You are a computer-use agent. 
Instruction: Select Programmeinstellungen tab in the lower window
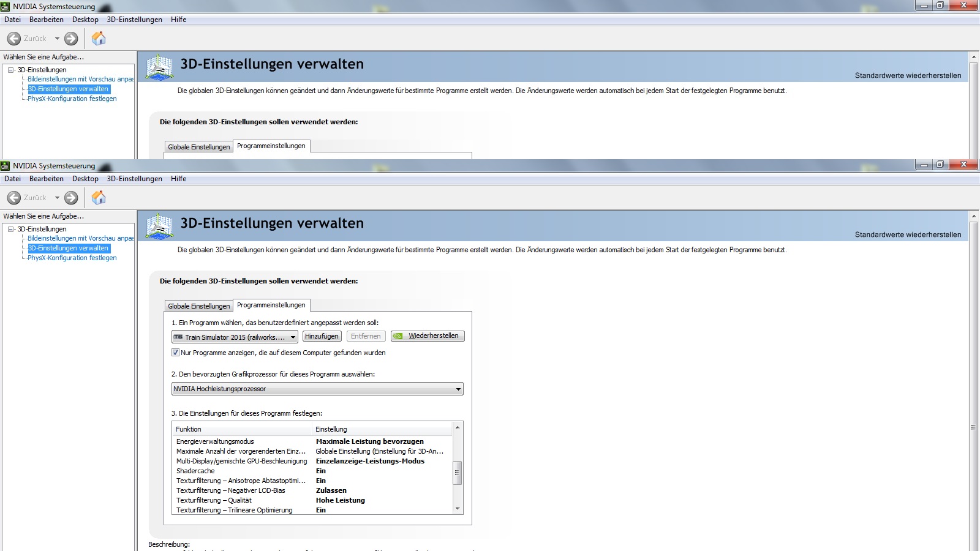point(271,305)
